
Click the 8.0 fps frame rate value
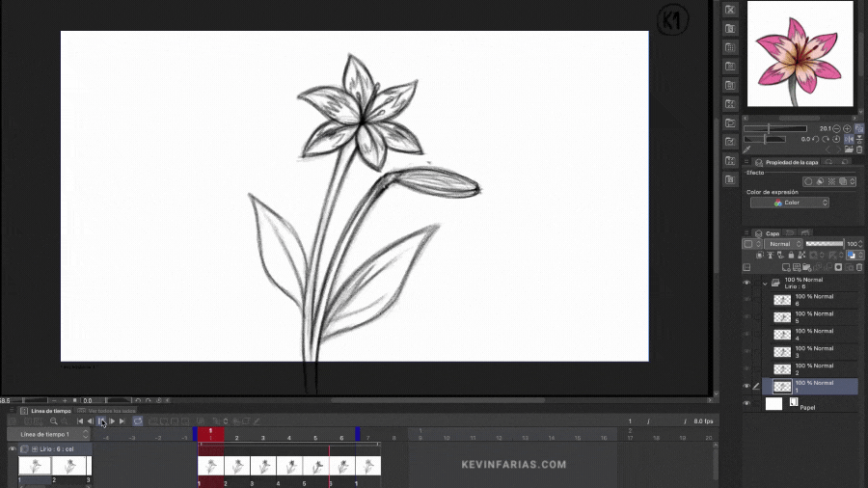point(704,421)
